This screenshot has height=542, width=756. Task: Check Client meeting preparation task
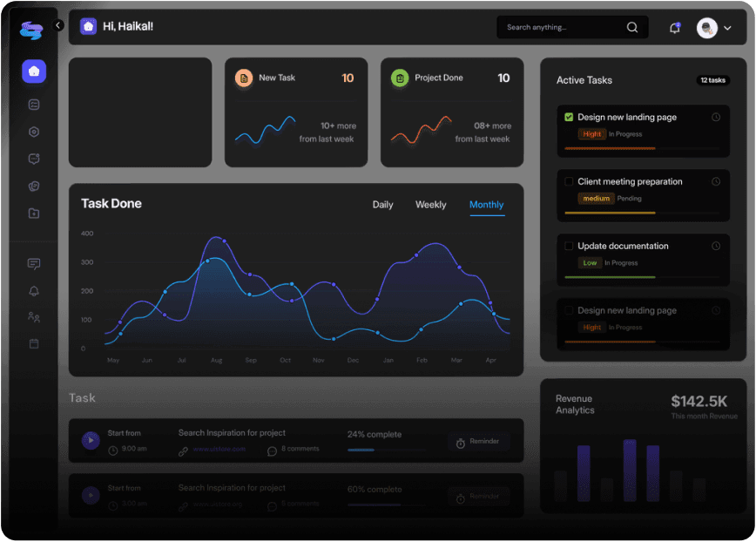click(x=569, y=182)
